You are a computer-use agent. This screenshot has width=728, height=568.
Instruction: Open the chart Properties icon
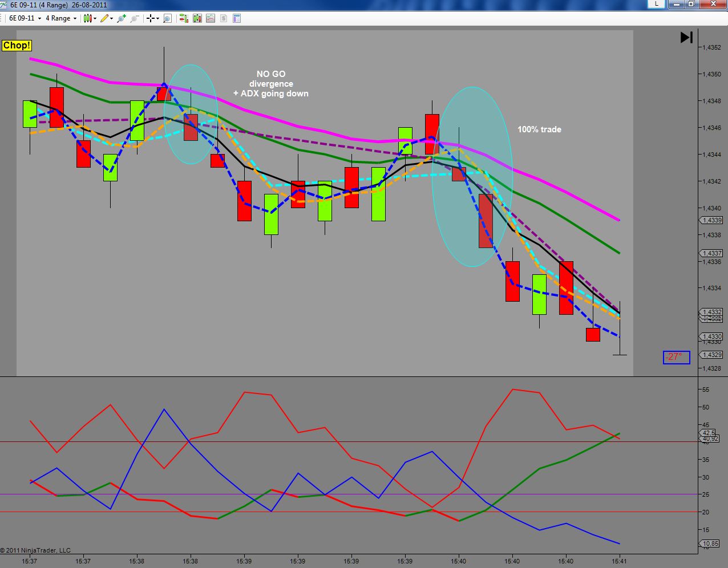(x=237, y=18)
